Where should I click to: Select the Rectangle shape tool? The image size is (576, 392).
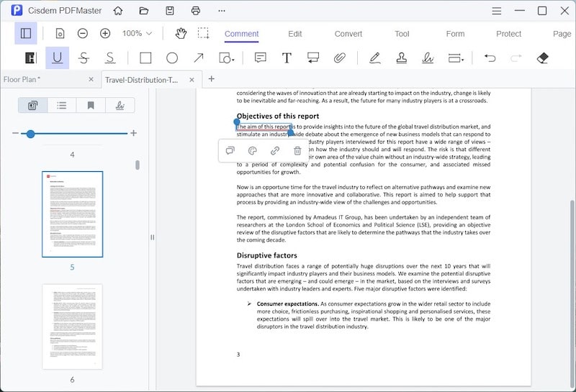tap(145, 58)
